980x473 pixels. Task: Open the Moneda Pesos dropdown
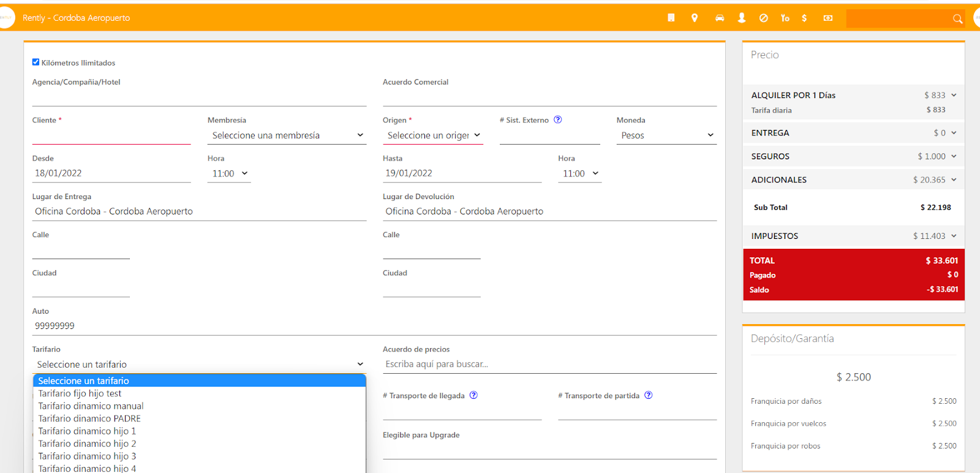click(x=666, y=135)
